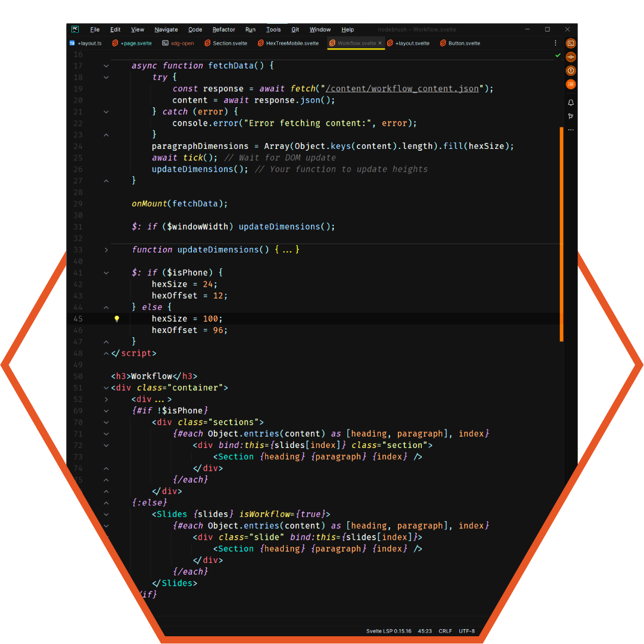Place cursor on 'hexSize = 100;' line
This screenshot has height=644, width=644.
click(x=187, y=319)
